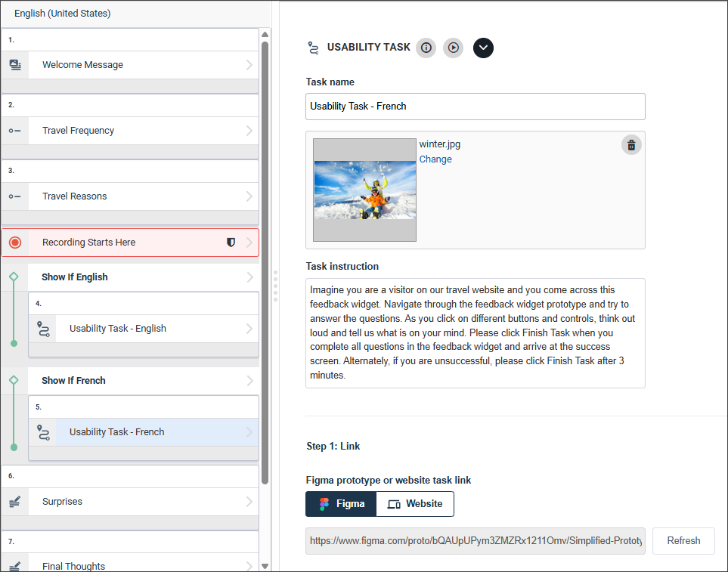Click the panel divider drag handle

(x=275, y=286)
